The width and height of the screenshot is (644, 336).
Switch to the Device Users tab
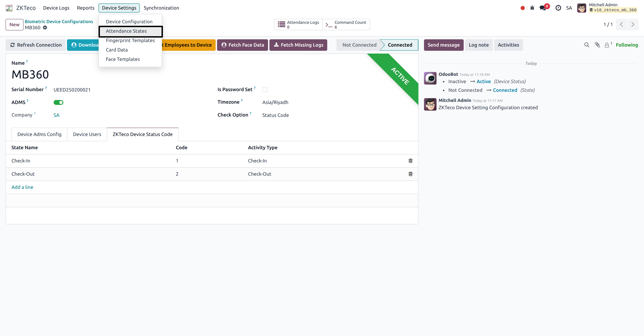(87, 134)
